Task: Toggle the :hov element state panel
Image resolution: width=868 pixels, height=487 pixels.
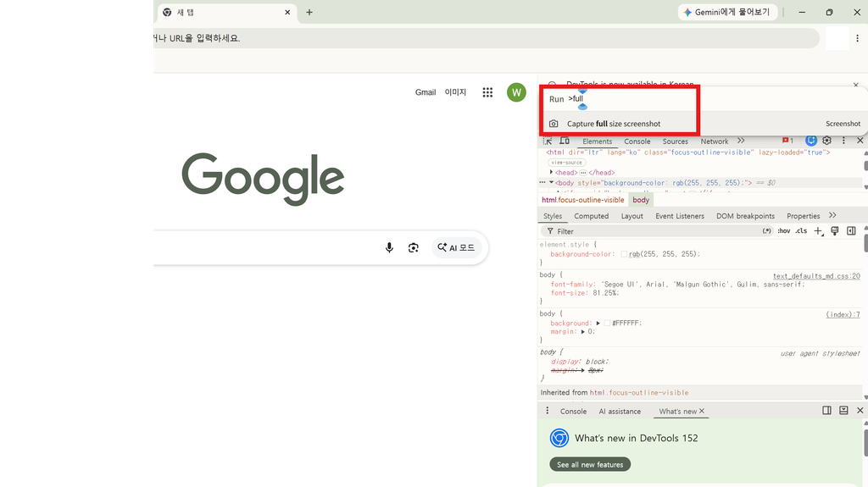Action: point(784,230)
